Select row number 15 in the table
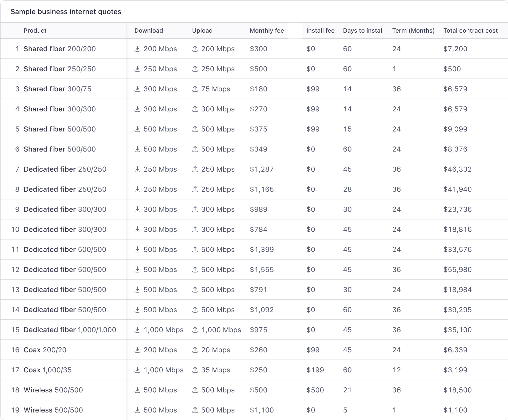 pyautogui.click(x=15, y=330)
